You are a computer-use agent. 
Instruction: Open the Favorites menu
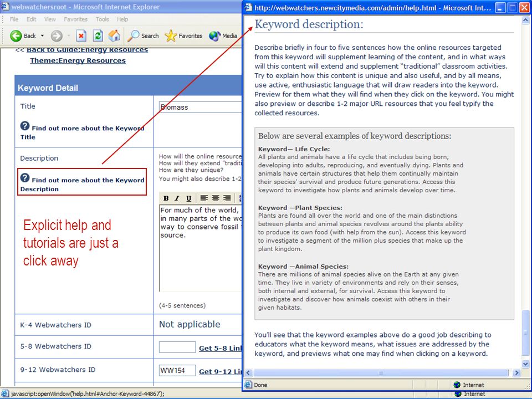click(76, 19)
